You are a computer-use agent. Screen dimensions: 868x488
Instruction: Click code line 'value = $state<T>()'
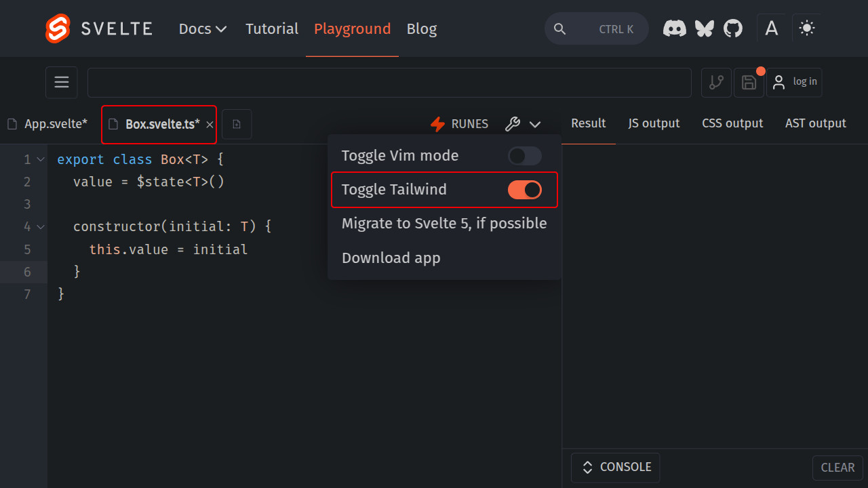149,182
